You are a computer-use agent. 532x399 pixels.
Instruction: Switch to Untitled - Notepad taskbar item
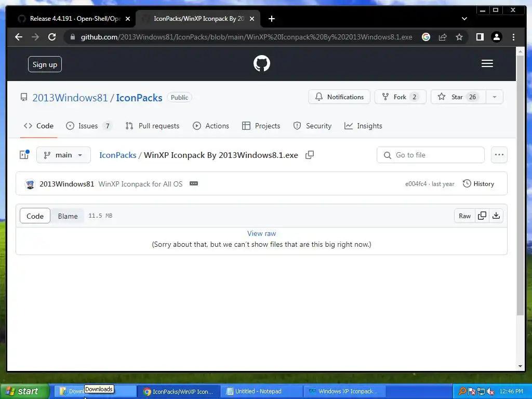pyautogui.click(x=261, y=391)
